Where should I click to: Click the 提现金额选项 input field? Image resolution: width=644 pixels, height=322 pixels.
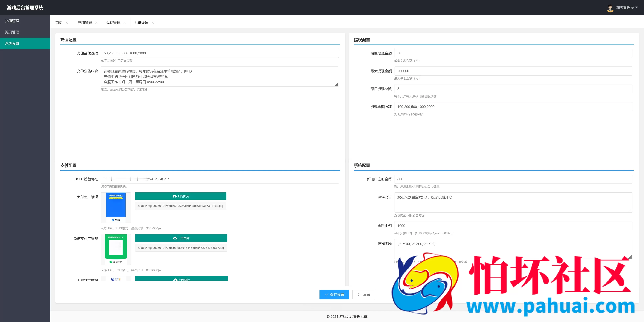click(513, 107)
